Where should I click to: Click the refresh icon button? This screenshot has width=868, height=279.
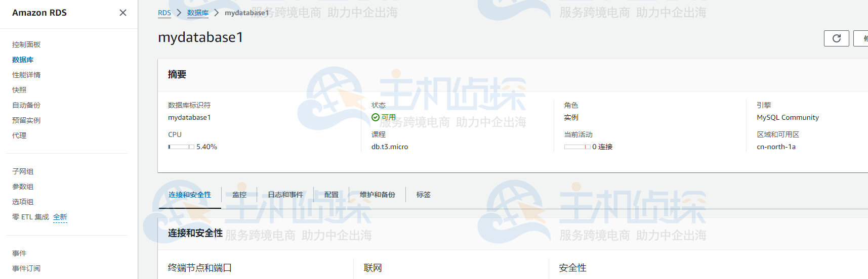(x=837, y=38)
